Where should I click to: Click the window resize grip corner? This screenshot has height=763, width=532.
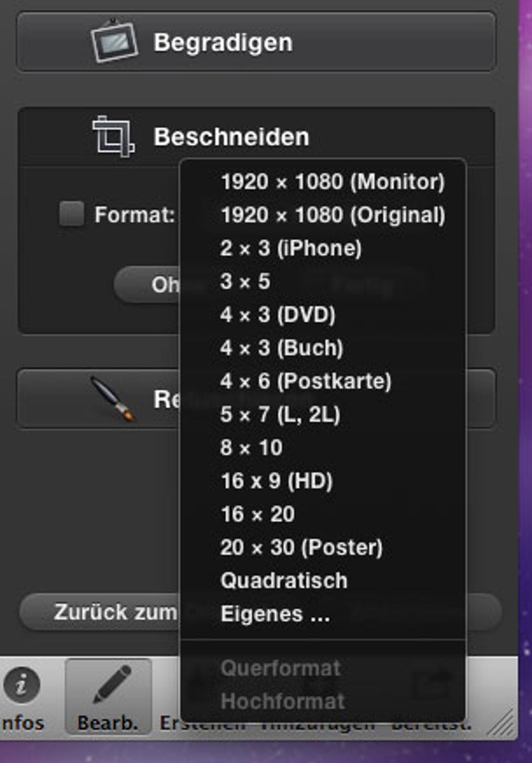tap(504, 724)
